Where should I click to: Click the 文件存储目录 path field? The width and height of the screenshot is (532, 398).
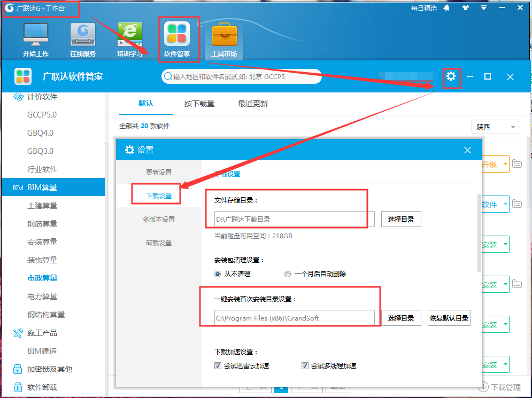tap(295, 220)
